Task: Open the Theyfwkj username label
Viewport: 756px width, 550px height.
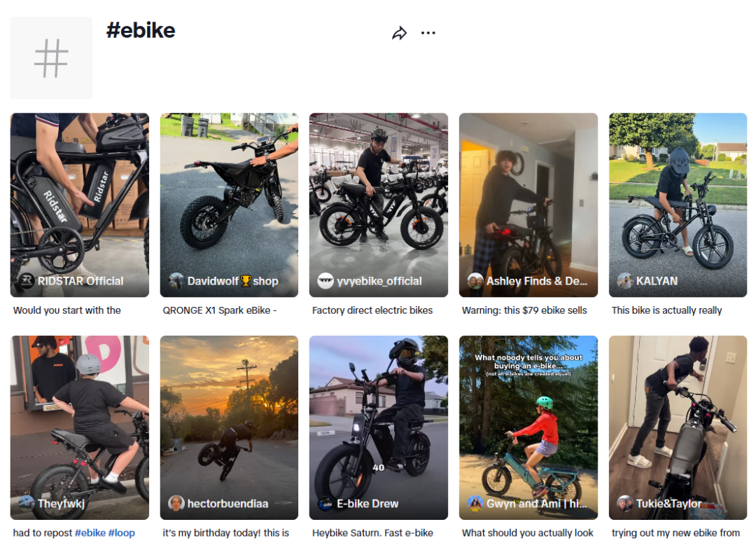Action: point(61,503)
